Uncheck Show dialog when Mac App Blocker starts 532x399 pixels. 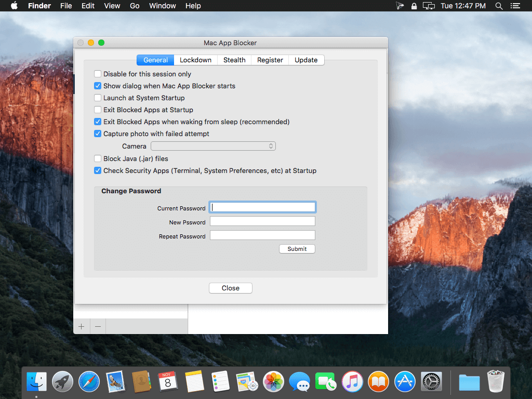coord(98,86)
